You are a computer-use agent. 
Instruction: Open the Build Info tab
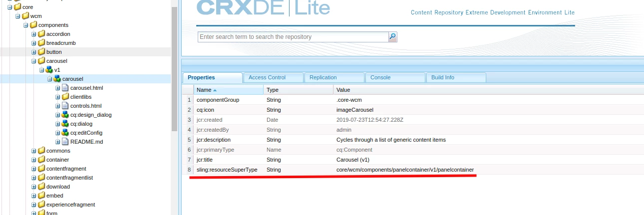pos(456,77)
